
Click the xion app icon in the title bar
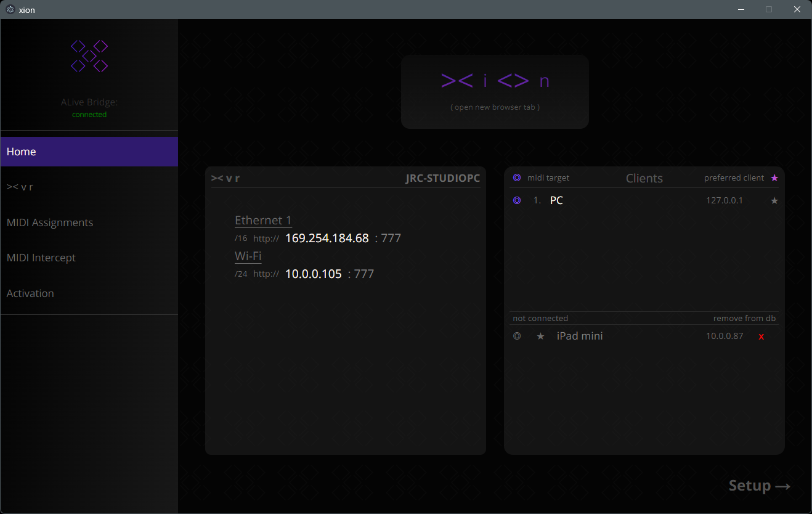coord(9,9)
